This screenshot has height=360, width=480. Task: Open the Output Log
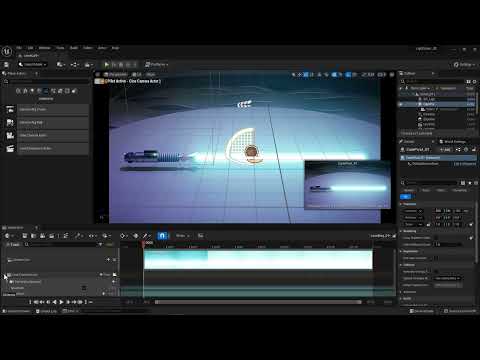[x=47, y=311]
